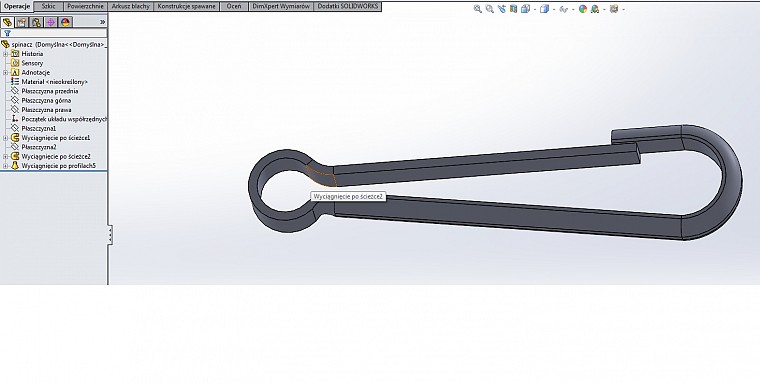Open the Arkusz blachy tab
Viewport: 760px width, 384px height.
pos(130,6)
